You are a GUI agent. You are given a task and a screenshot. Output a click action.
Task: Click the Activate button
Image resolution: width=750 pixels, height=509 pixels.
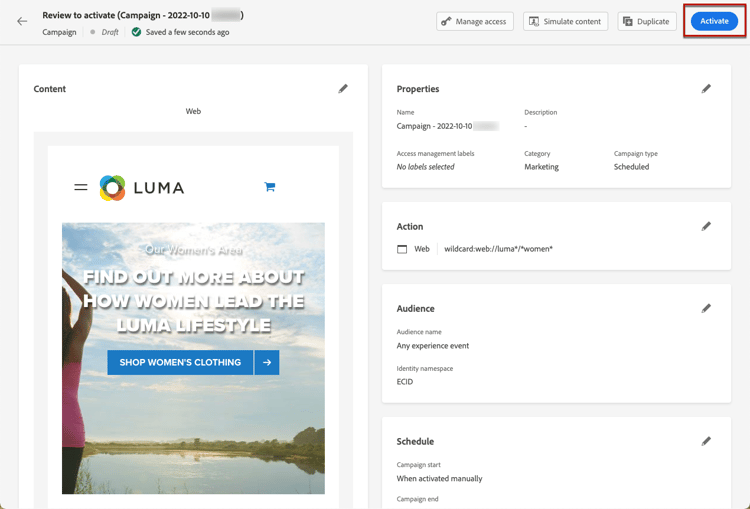(x=714, y=21)
